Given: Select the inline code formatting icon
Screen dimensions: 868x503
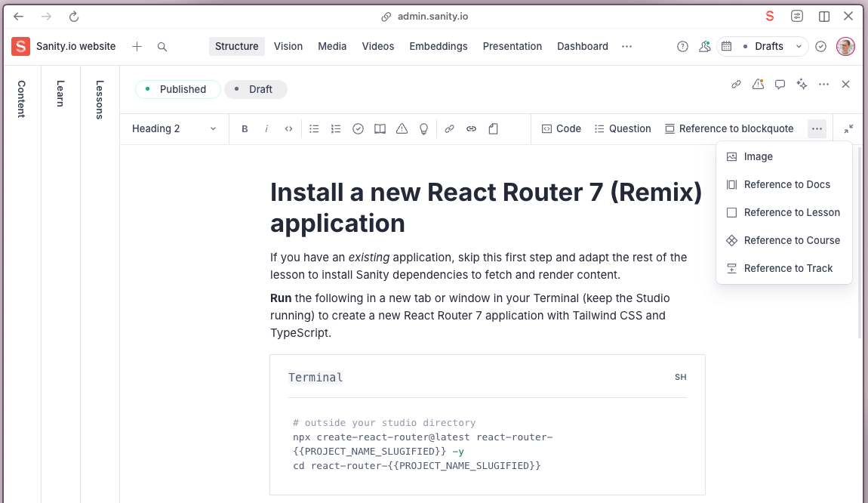Looking at the screenshot, I should tap(288, 128).
